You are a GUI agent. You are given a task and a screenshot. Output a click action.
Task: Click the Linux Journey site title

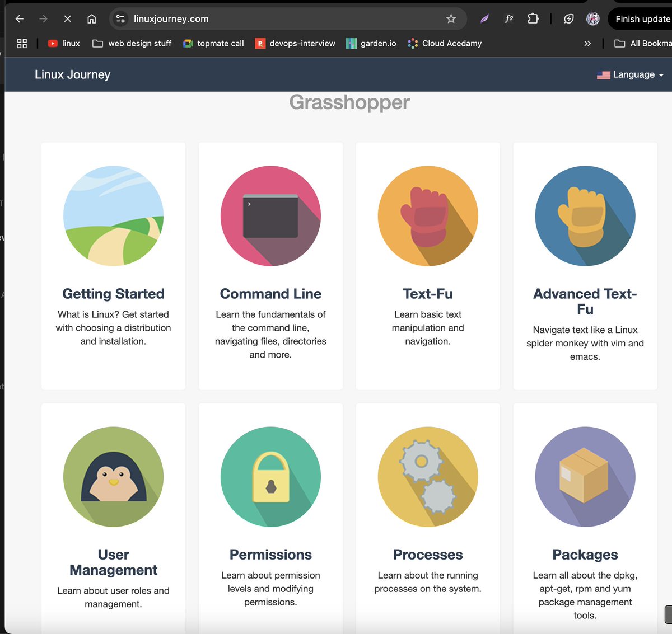pyautogui.click(x=72, y=74)
